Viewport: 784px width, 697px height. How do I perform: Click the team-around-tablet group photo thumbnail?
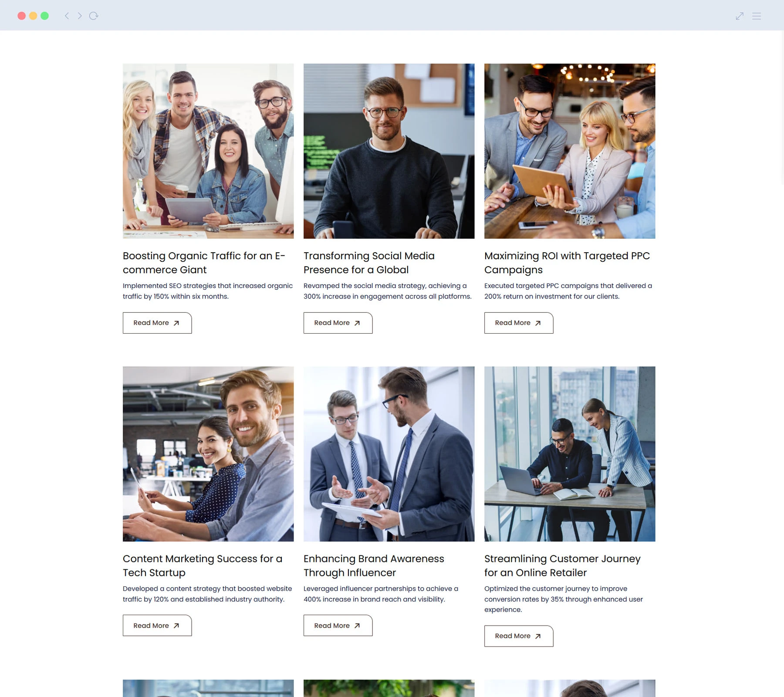click(x=208, y=151)
